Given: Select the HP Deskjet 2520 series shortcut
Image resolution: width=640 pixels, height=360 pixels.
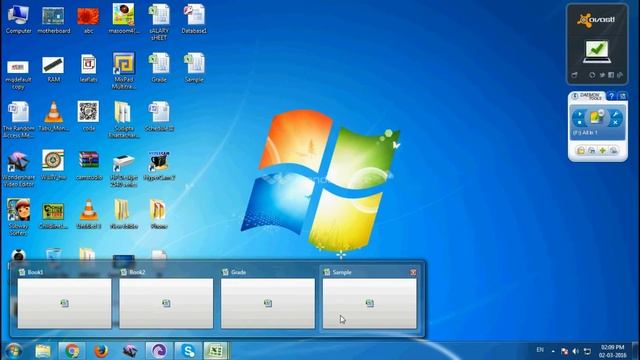Looking at the screenshot, I should (x=124, y=170).
